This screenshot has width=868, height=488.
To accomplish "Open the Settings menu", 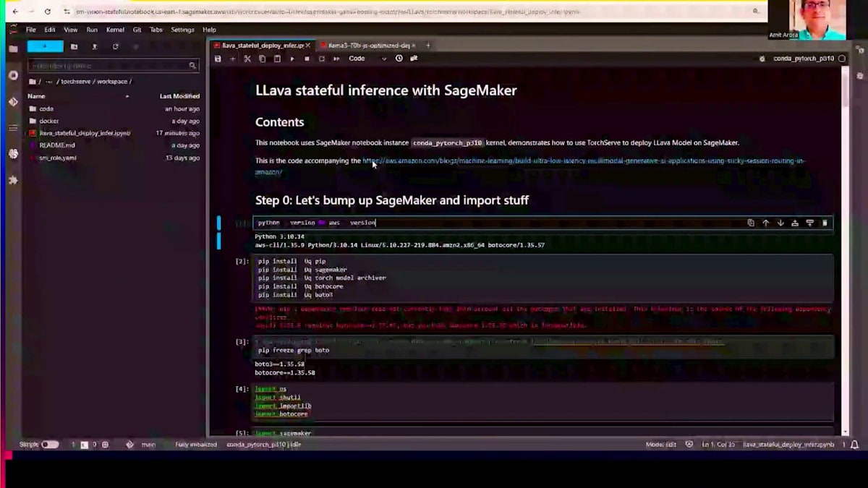I will (182, 30).
